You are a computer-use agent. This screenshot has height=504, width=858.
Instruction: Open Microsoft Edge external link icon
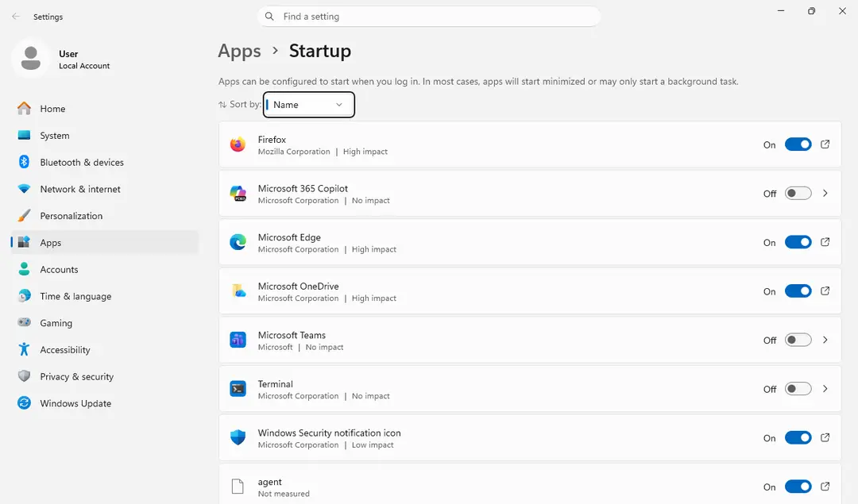click(825, 242)
